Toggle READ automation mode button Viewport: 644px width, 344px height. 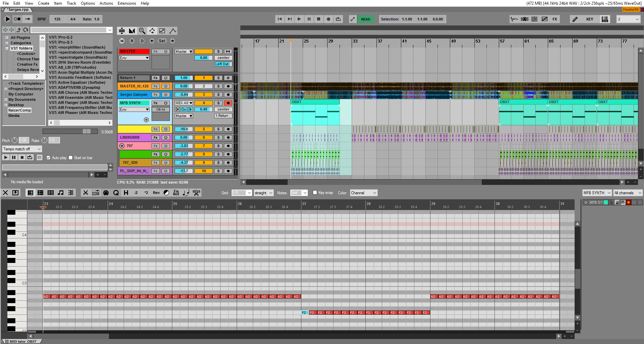click(x=365, y=19)
